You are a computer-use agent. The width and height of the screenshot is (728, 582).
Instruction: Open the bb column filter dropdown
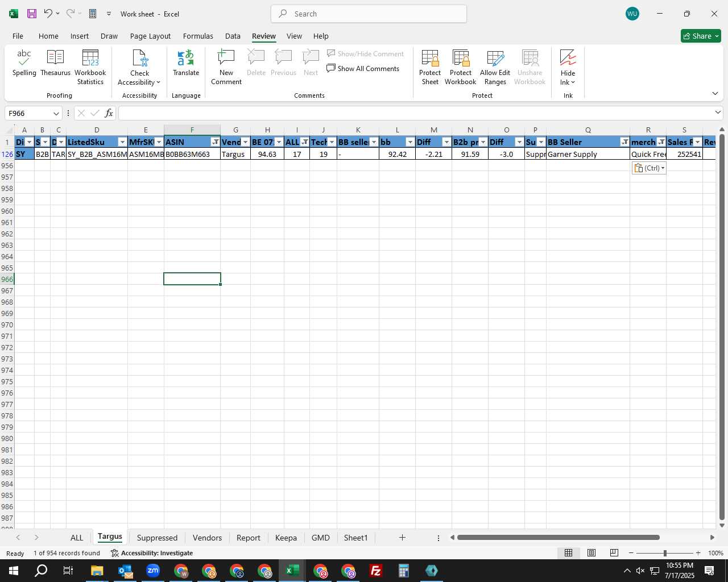410,142
